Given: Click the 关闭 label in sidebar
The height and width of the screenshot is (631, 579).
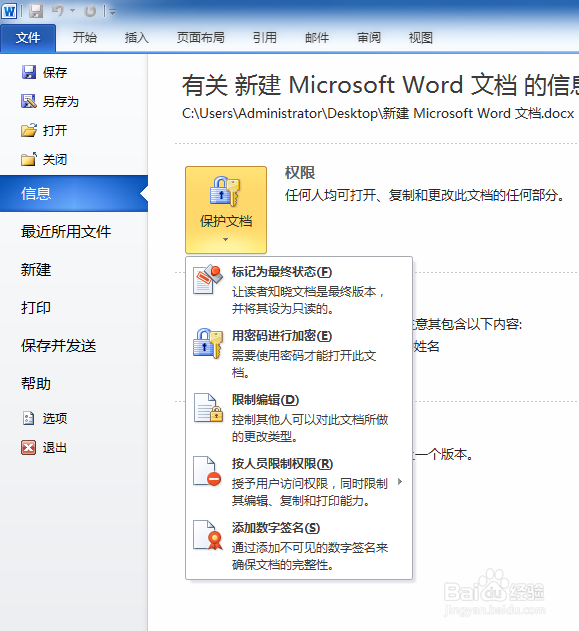Looking at the screenshot, I should (55, 159).
